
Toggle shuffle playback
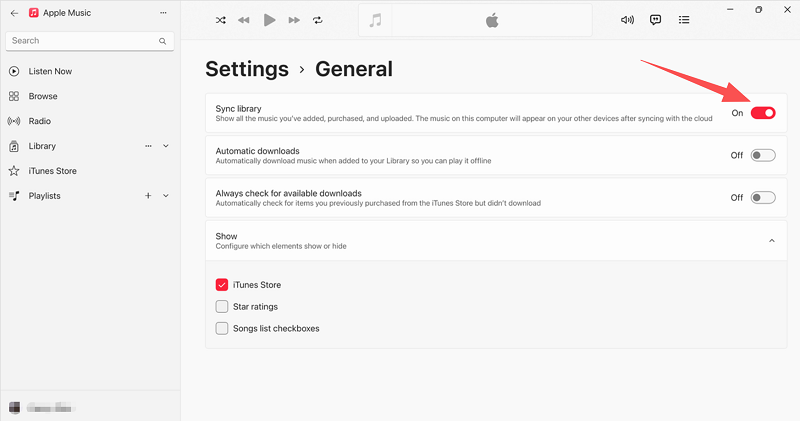point(220,20)
